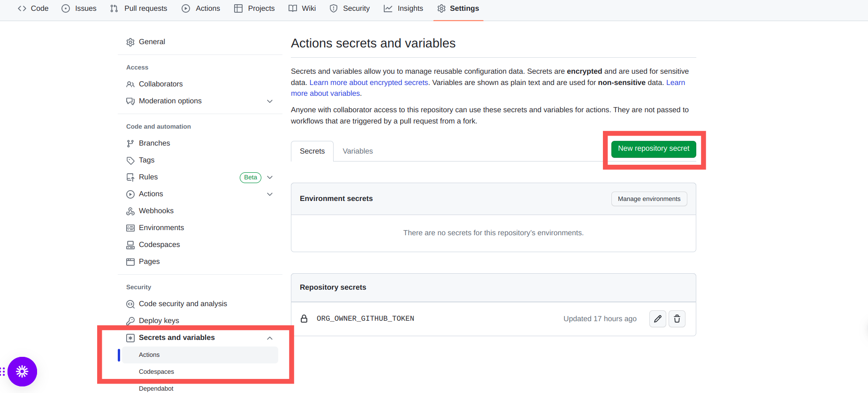This screenshot has width=868, height=393.
Task: Click the General gear icon in sidebar
Action: 130,42
